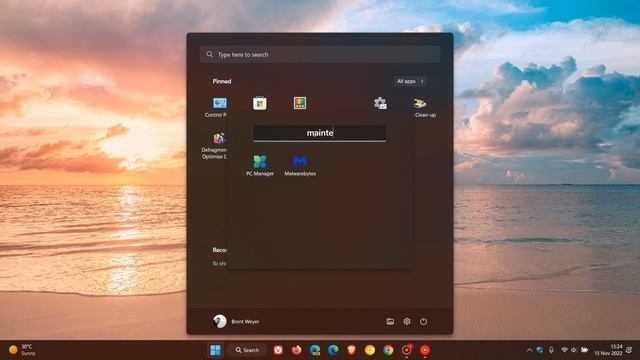Open Settings gear in Start menu footer

[x=407, y=322]
